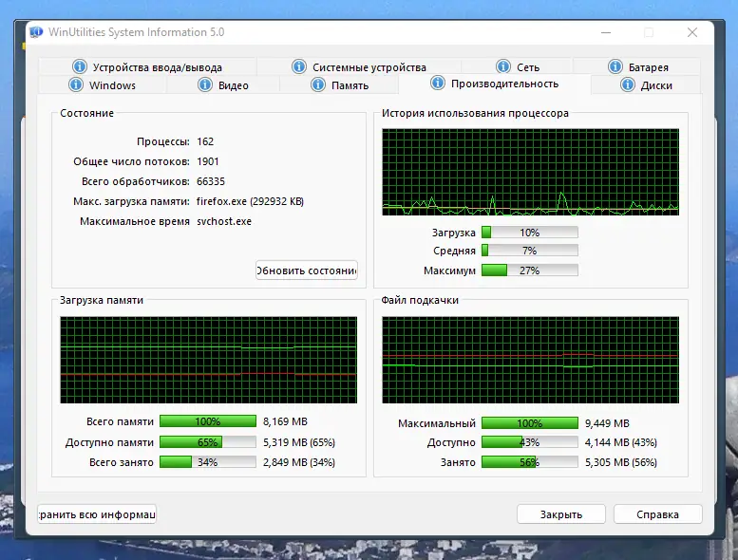The height and width of the screenshot is (560, 738).
Task: Click the Всего занято 34% progress bar
Action: point(208,462)
